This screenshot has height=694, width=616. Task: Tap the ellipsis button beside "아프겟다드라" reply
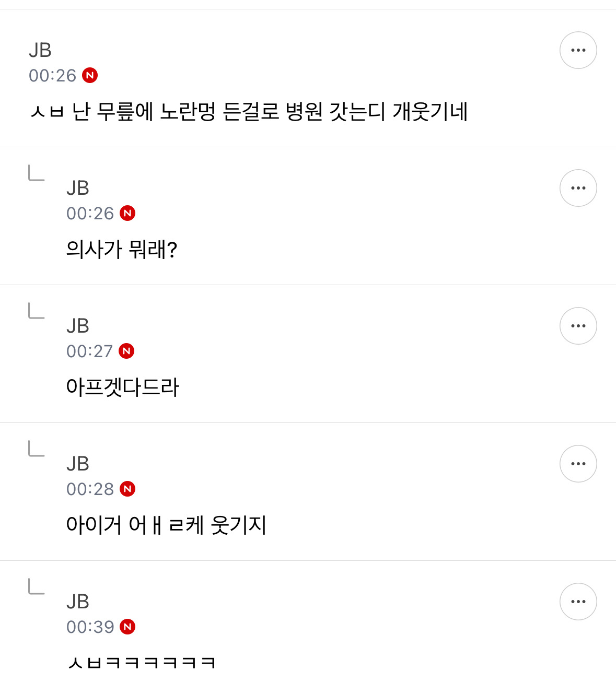[578, 326]
